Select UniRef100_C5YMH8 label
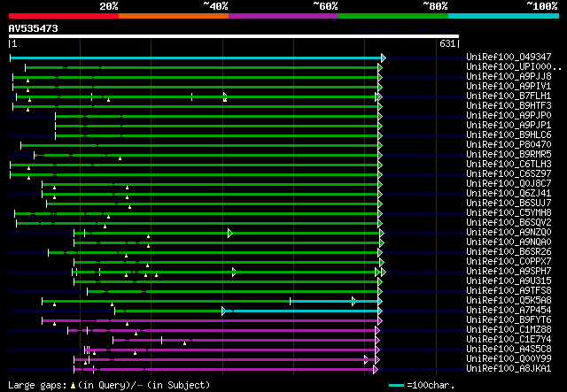This screenshot has width=567, height=392. tap(509, 212)
